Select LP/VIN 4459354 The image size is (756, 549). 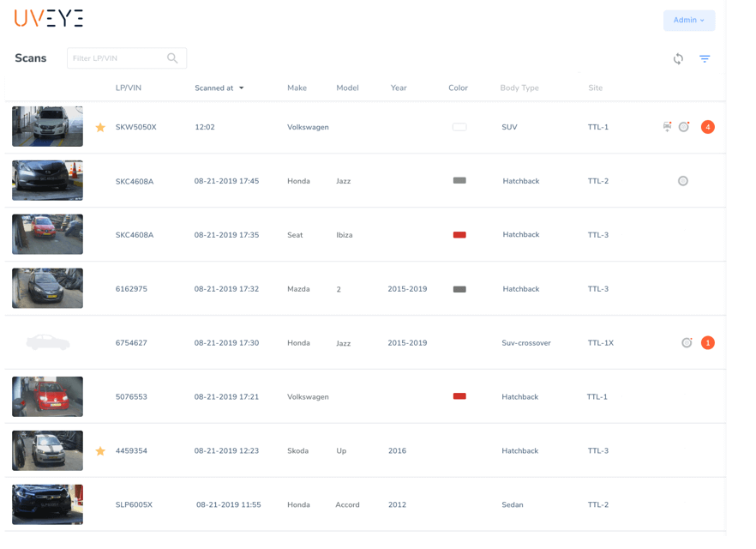point(131,451)
